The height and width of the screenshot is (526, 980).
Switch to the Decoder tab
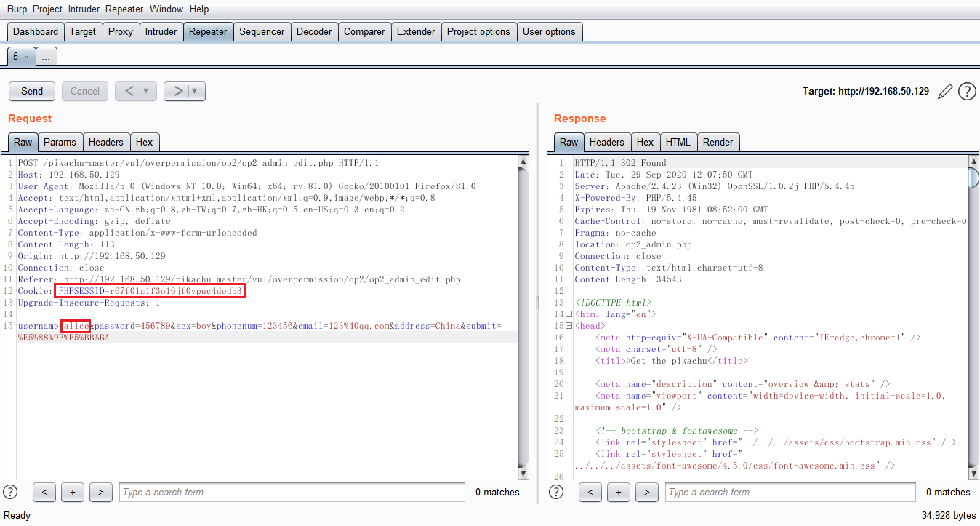pyautogui.click(x=314, y=31)
